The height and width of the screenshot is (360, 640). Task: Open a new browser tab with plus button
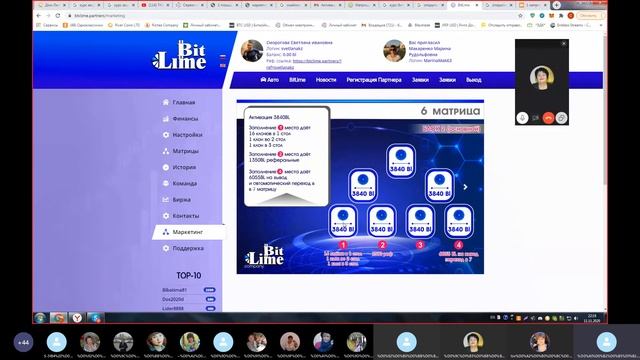pyautogui.click(x=557, y=5)
